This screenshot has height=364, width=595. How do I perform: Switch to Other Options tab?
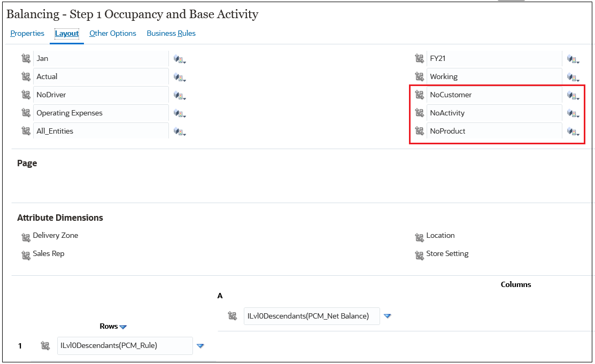(x=113, y=33)
